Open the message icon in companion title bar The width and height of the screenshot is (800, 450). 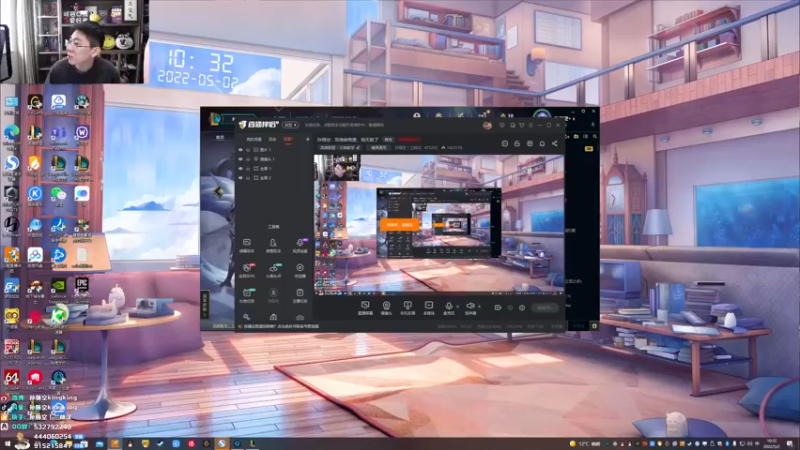click(502, 125)
